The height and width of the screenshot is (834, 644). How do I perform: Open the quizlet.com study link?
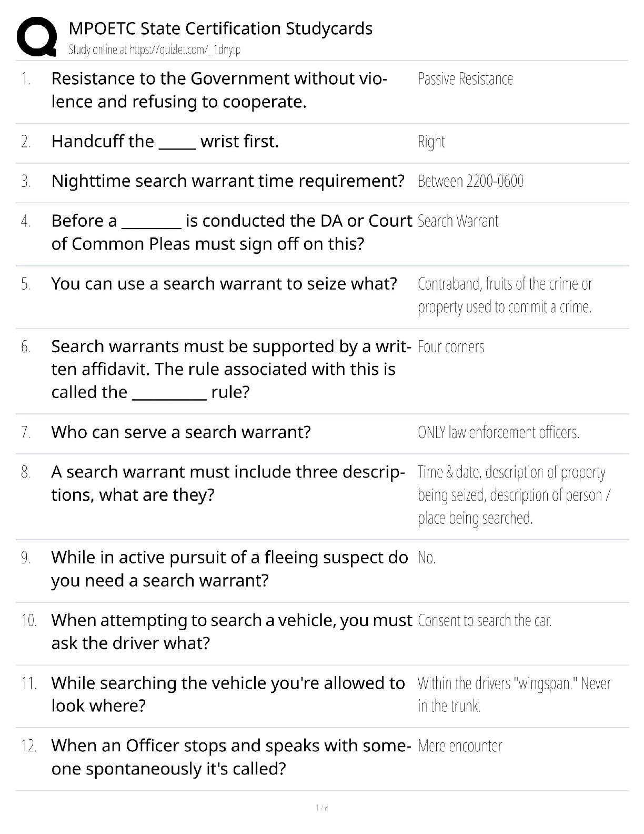coord(154,50)
